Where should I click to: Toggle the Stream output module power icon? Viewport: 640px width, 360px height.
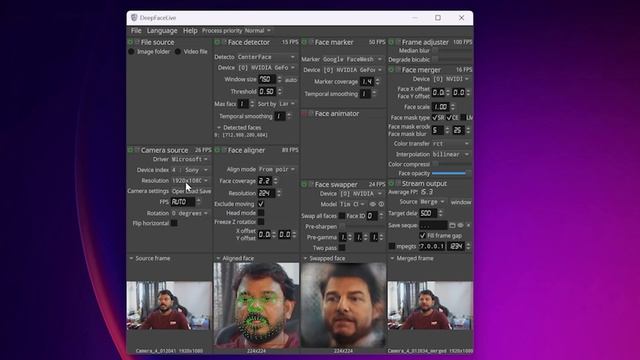click(x=391, y=184)
